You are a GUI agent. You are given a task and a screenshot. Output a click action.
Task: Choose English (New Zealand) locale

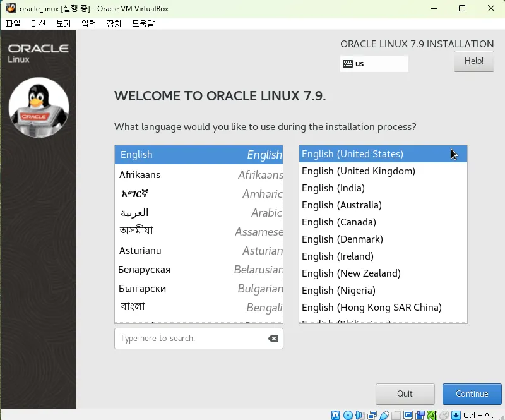coord(383,273)
